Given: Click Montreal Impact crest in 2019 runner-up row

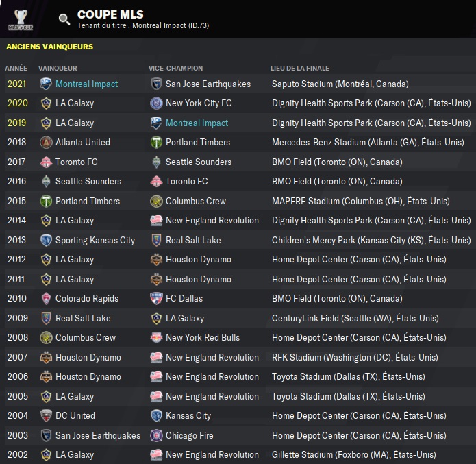Looking at the screenshot, I should pyautogui.click(x=156, y=123).
